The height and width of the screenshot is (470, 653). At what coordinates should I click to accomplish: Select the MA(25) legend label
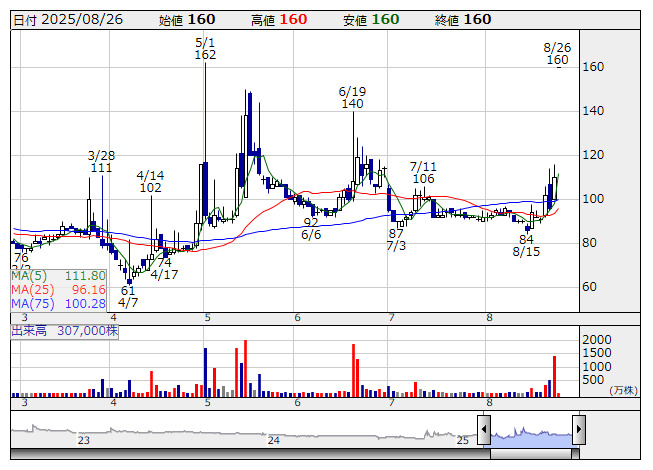32,289
